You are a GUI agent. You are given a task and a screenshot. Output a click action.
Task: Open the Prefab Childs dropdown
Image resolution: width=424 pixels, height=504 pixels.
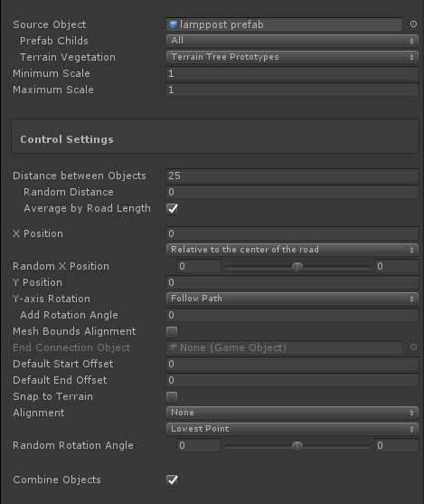[292, 41]
